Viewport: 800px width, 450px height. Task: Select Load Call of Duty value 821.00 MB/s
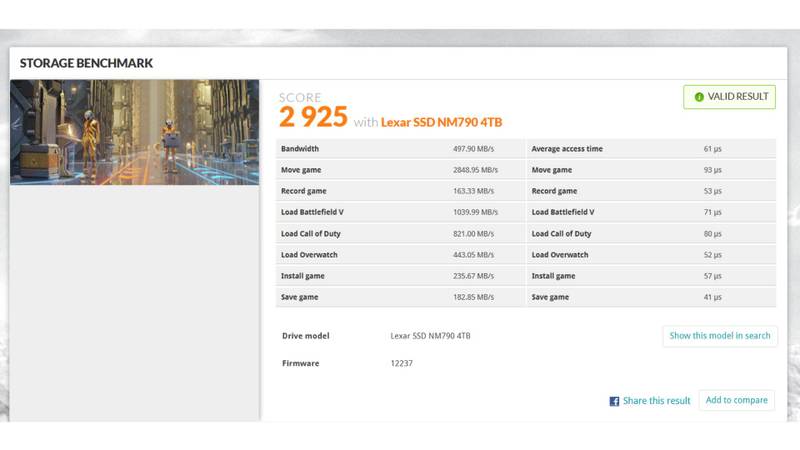pos(473,234)
